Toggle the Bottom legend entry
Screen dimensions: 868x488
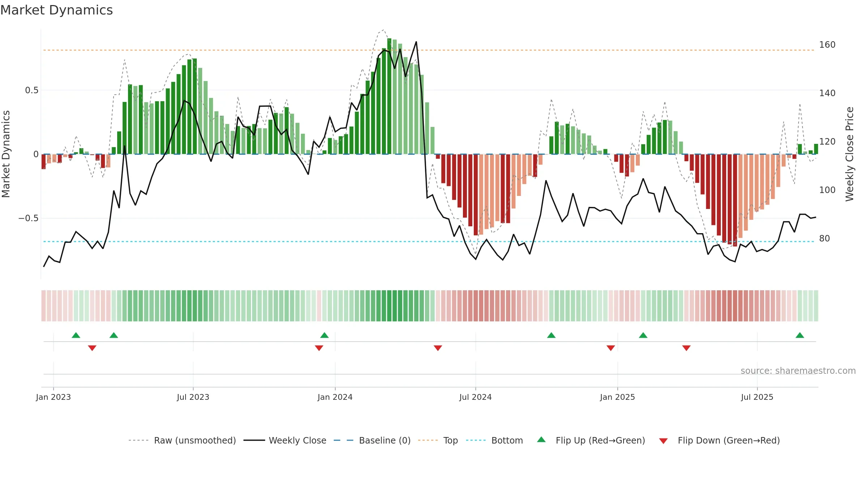click(494, 440)
